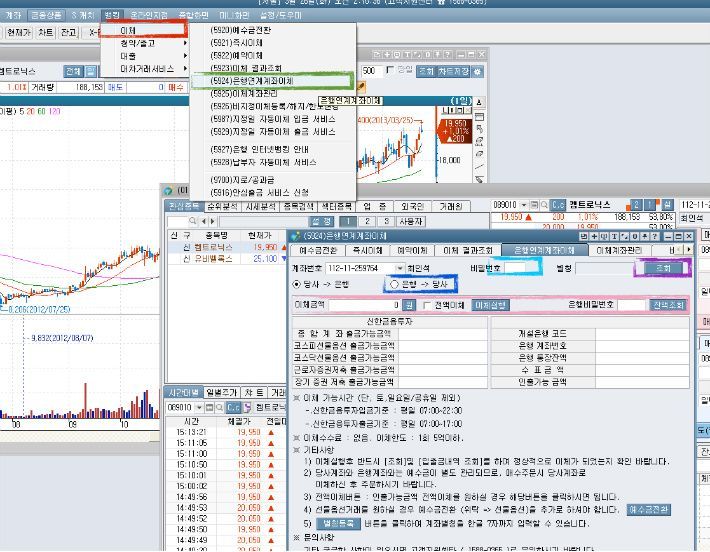Switch to the 일별주가 tab
Image resolution: width=710 pixels, height=552 pixels.
221,393
